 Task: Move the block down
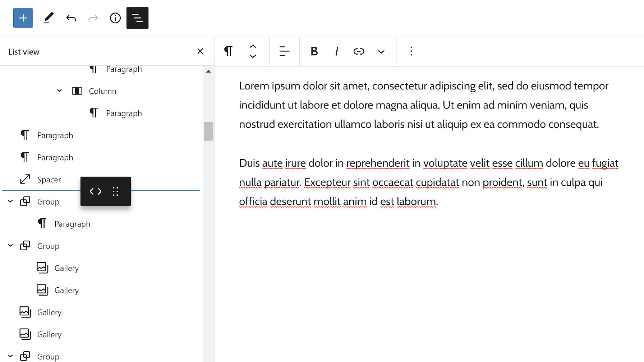[253, 56]
